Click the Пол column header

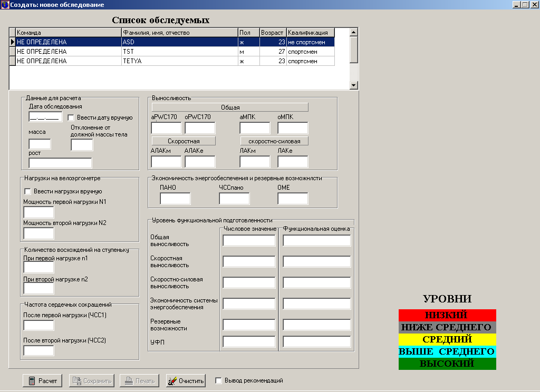[249, 33]
